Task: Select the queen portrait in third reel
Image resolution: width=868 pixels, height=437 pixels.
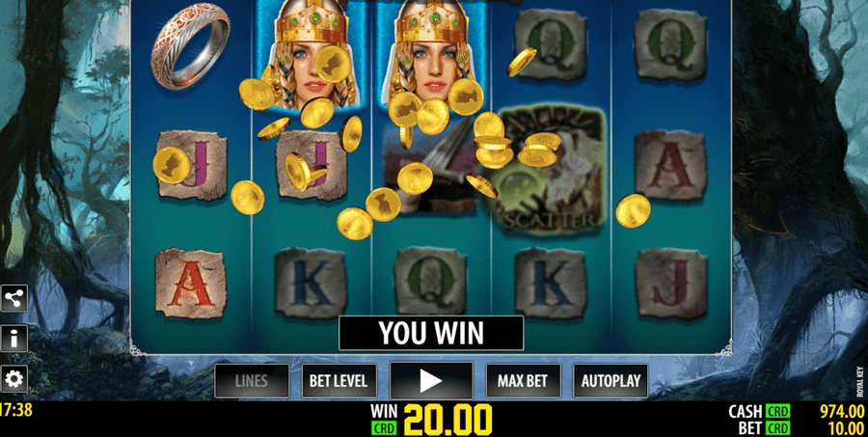Action: 432,54
